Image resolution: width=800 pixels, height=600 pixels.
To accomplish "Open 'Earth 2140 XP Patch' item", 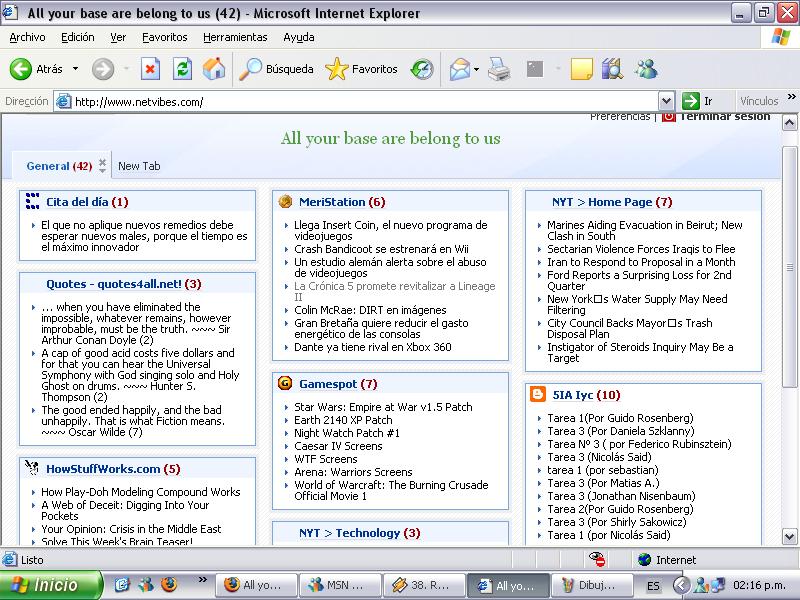I will 343,420.
